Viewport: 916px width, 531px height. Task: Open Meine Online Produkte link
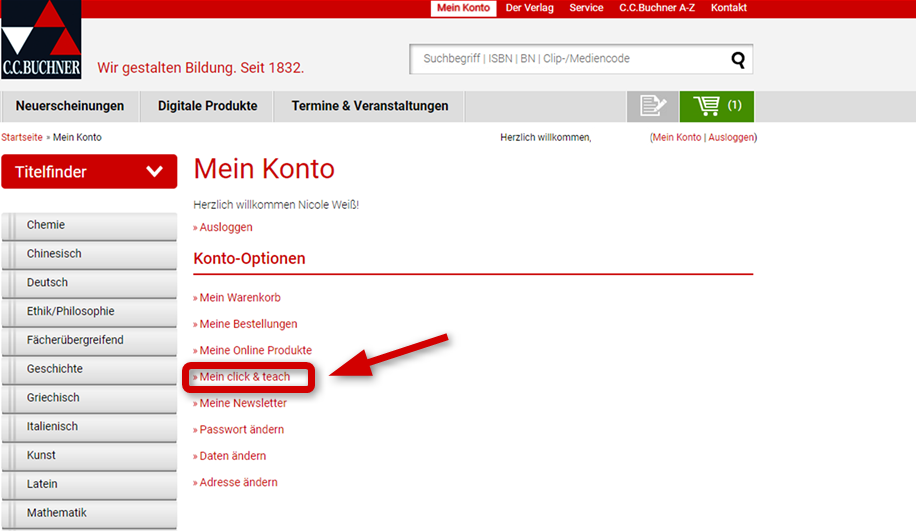click(255, 350)
